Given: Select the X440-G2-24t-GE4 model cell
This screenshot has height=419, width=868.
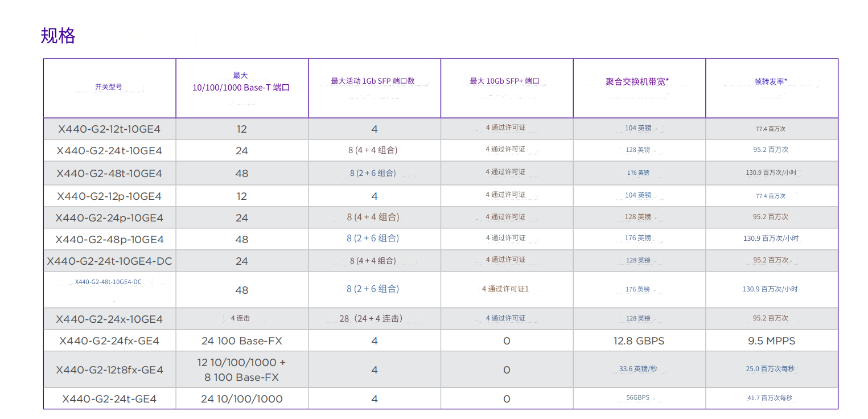Looking at the screenshot, I should click(109, 399).
